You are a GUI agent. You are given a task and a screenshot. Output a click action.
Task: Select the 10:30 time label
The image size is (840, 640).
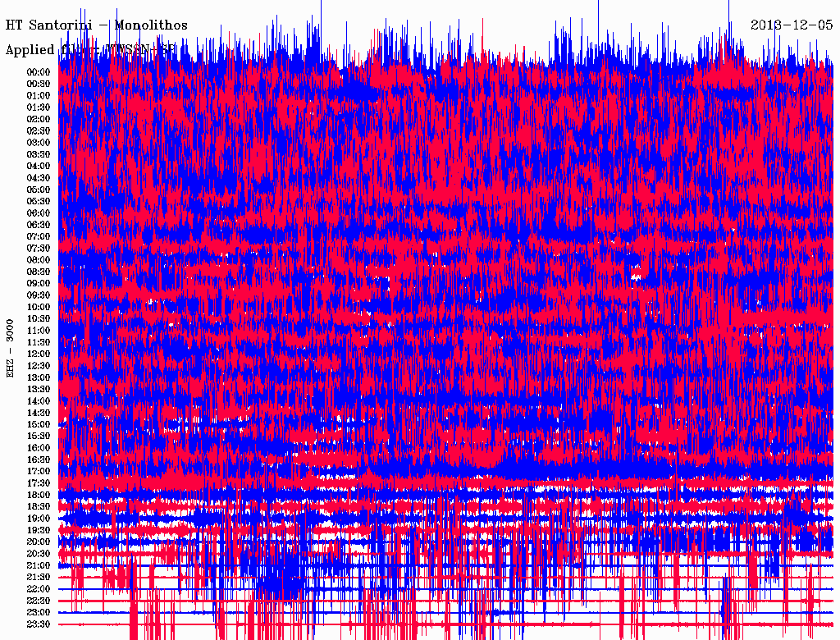coord(39,319)
